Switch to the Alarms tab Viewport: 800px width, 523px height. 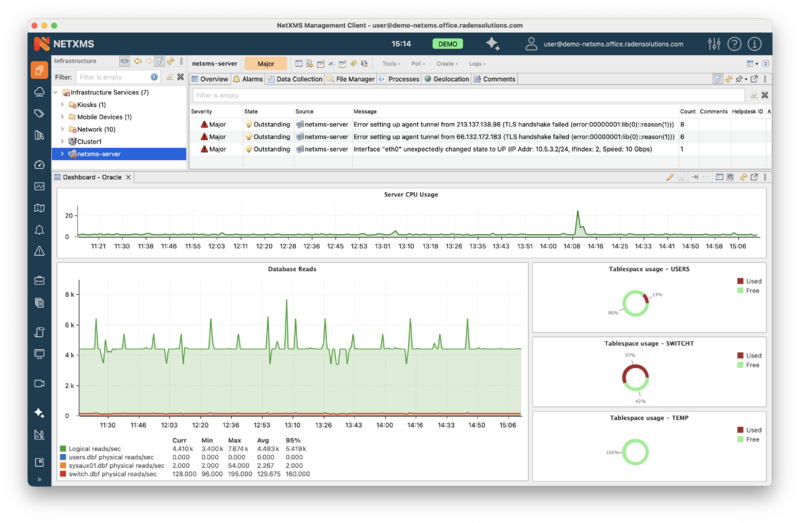pos(248,79)
